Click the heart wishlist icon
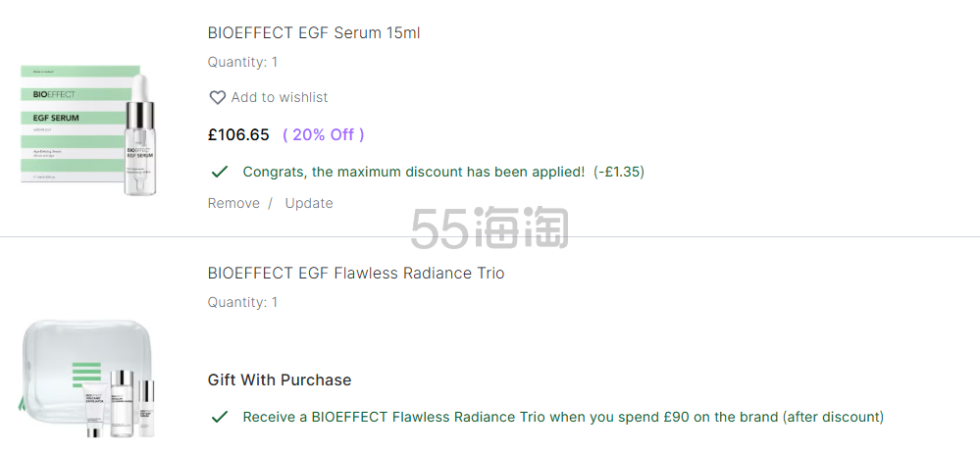Screen dimensions: 980x455 click(x=217, y=97)
